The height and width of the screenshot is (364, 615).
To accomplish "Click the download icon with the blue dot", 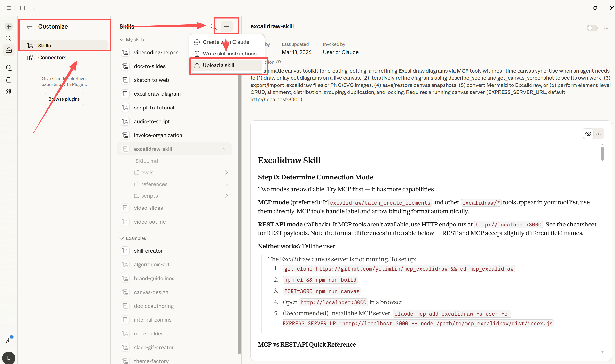I will pyautogui.click(x=8, y=340).
